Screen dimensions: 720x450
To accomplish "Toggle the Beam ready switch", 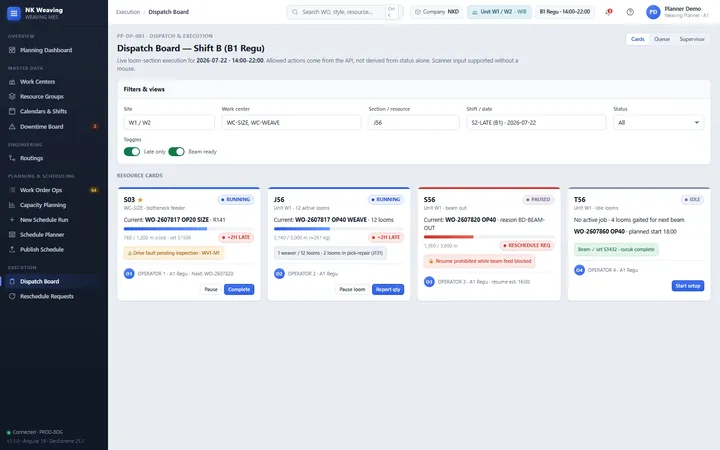I will click(176, 152).
